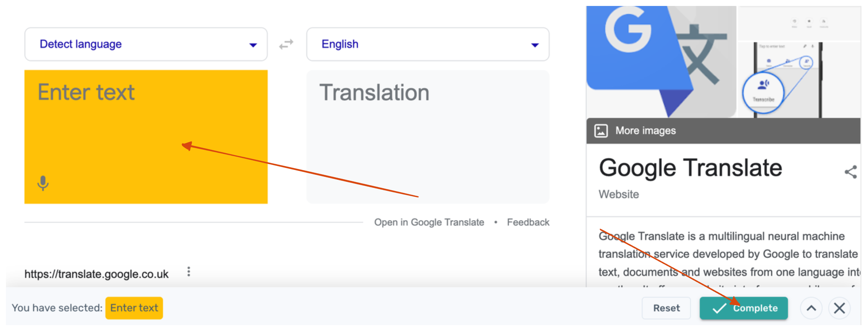The height and width of the screenshot is (331, 868).
Task: Click the selected Enter text tag
Action: pos(134,308)
